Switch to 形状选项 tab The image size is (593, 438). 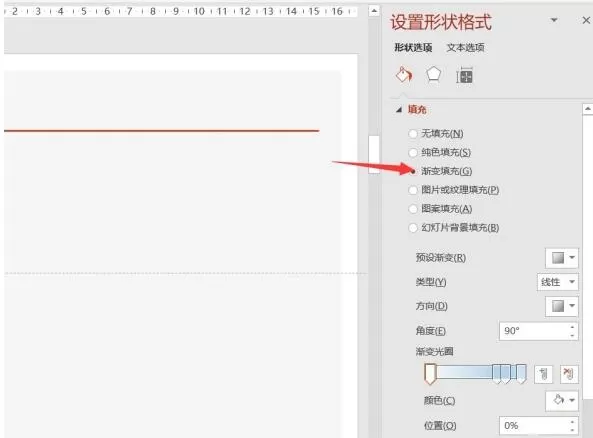click(413, 48)
